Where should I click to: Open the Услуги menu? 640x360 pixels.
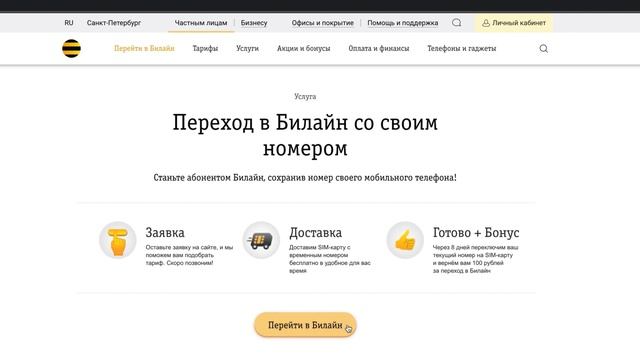247,48
